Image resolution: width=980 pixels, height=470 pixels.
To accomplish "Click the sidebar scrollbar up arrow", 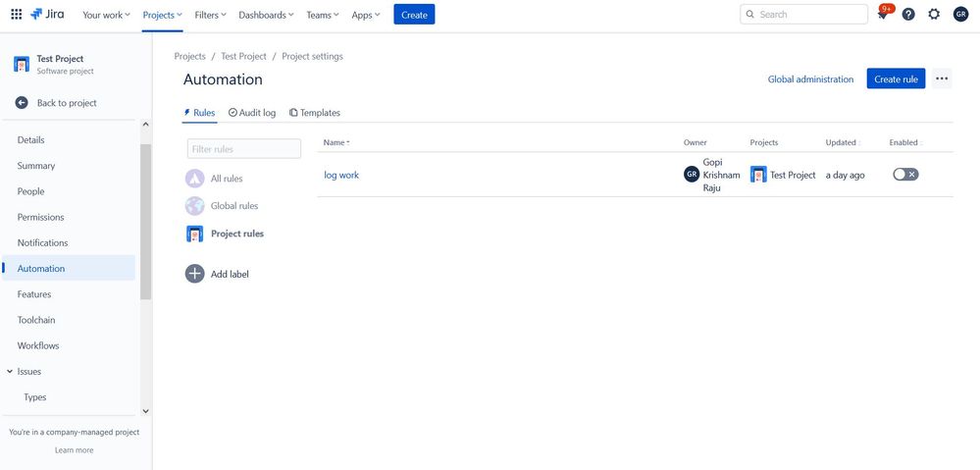I will click(145, 125).
